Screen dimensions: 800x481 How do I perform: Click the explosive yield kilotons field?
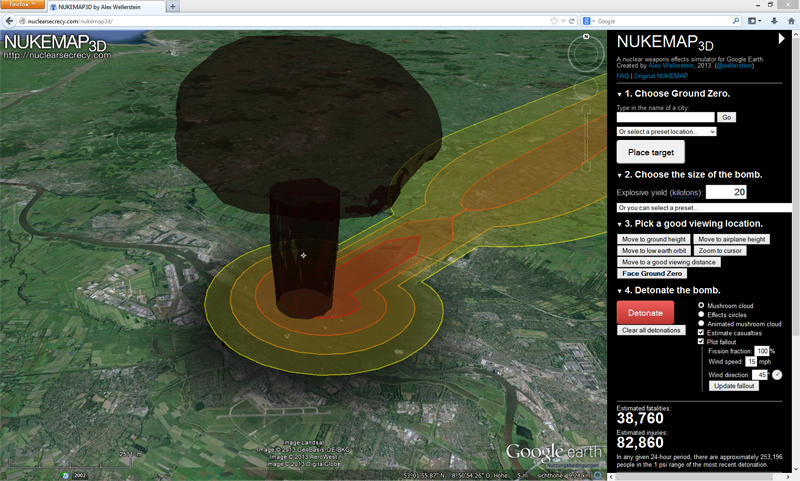pyautogui.click(x=726, y=192)
